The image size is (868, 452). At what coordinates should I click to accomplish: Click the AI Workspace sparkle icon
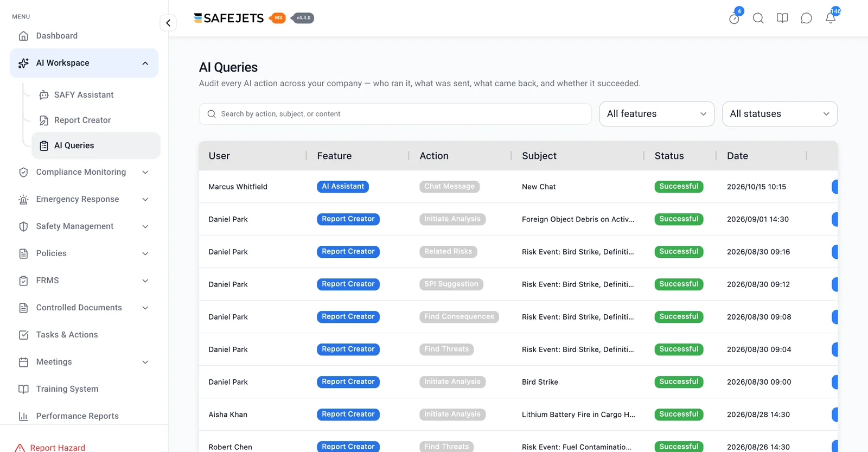23,63
